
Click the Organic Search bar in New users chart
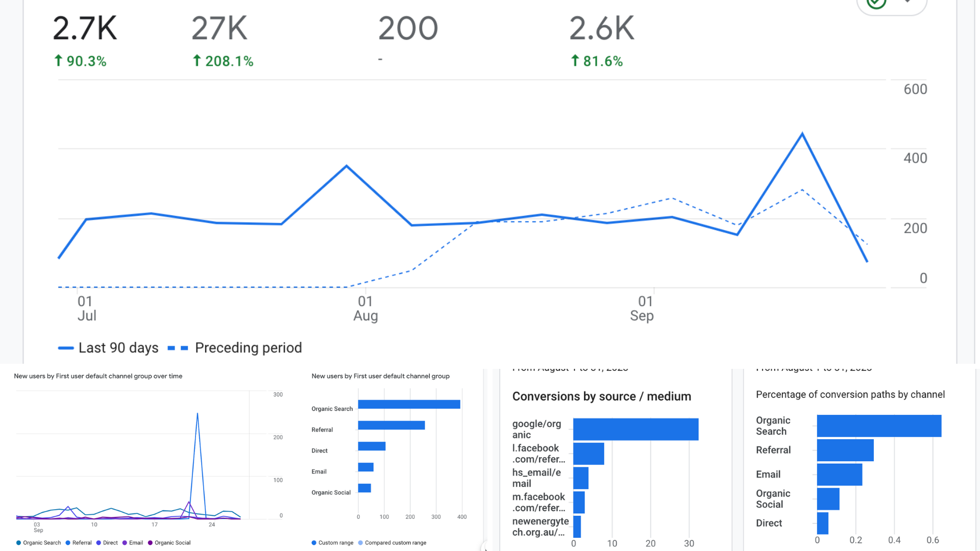pyautogui.click(x=409, y=405)
